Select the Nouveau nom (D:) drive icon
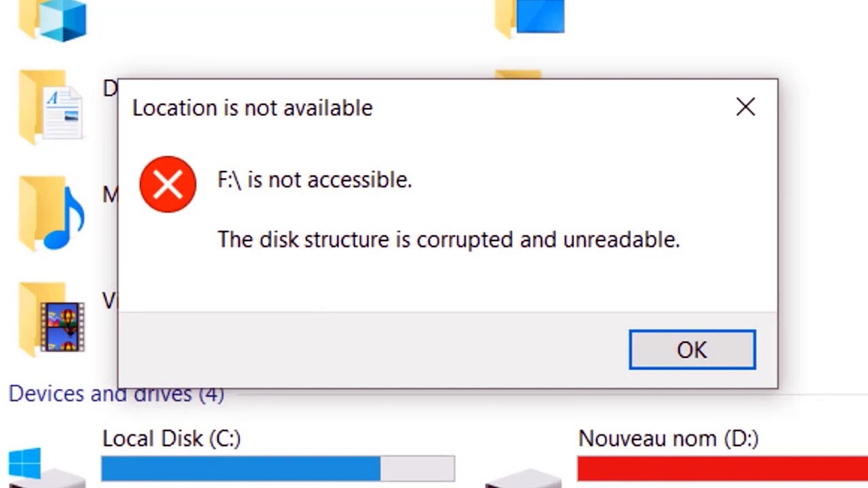Screen dimensions: 868x488 point(522,476)
